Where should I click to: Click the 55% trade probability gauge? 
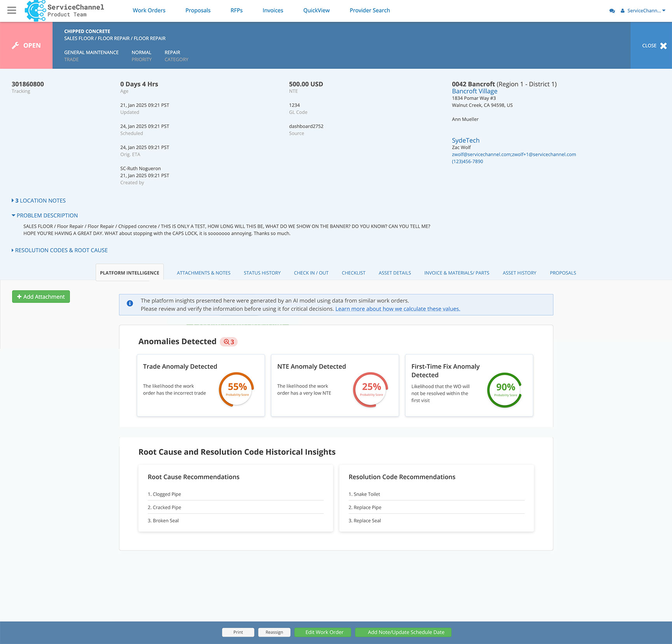click(236, 389)
